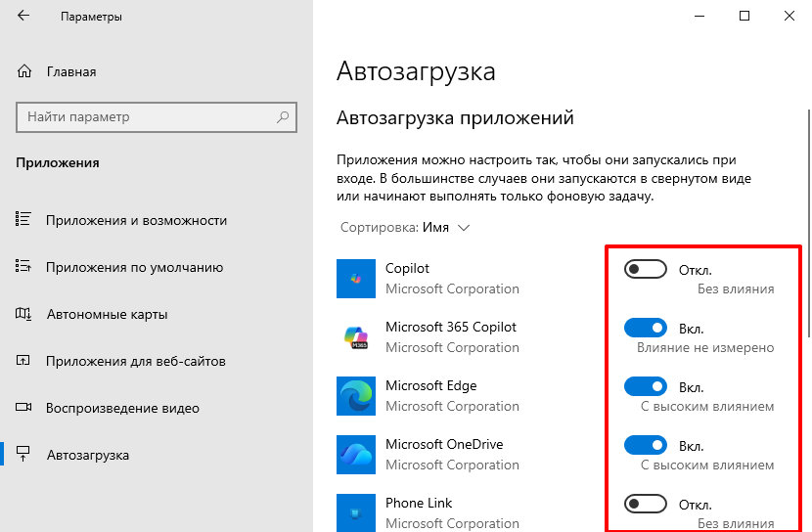Click the Приложения для веб-сайтов icon
812x532 pixels.
click(x=23, y=360)
